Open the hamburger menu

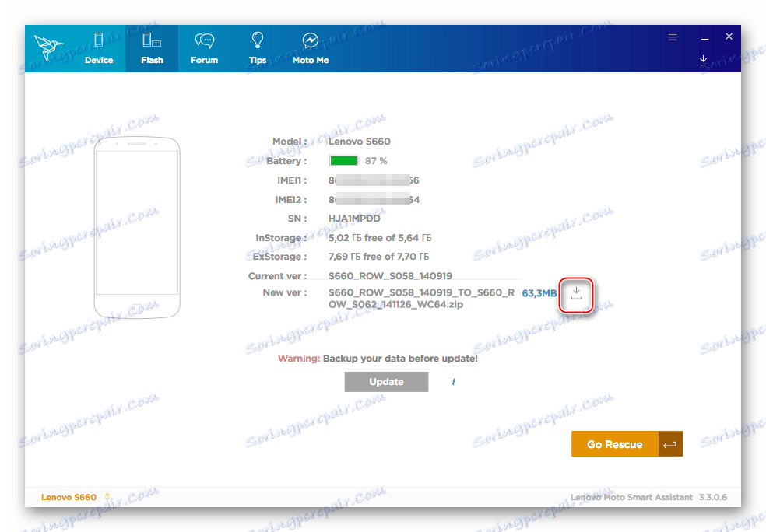672,37
